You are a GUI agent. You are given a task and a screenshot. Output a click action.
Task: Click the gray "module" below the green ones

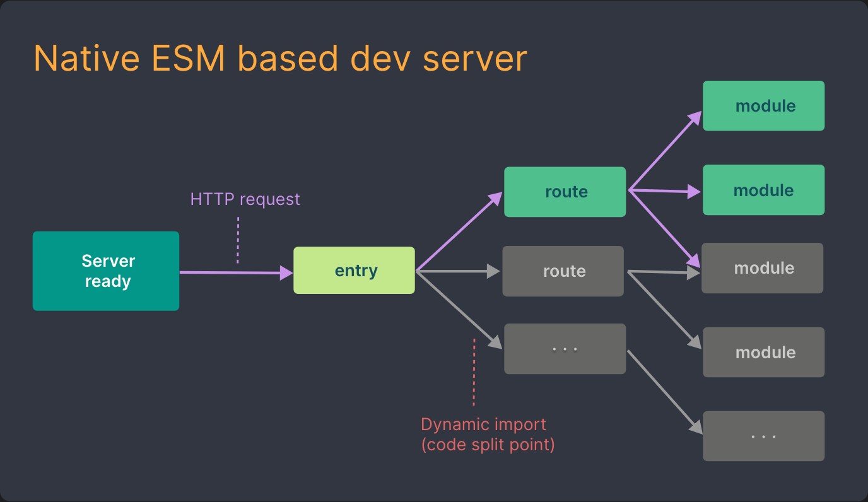point(762,268)
